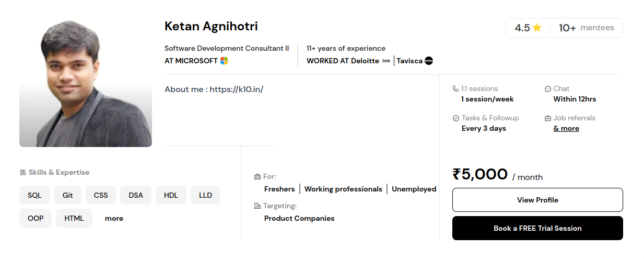Open Ketan Agnihotri's profile photo
Image resolution: width=644 pixels, height=259 pixels.
click(86, 83)
